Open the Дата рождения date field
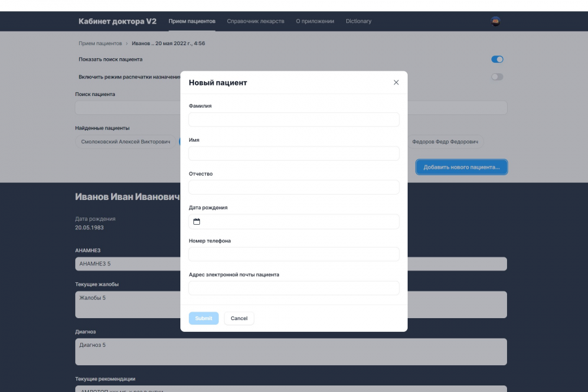This screenshot has width=588, height=392. pos(294,221)
